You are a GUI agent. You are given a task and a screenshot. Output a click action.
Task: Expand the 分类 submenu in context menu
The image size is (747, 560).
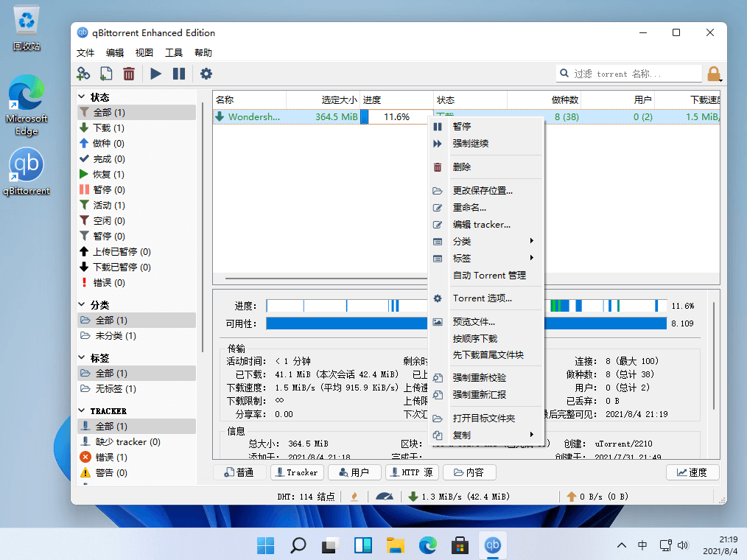486,242
